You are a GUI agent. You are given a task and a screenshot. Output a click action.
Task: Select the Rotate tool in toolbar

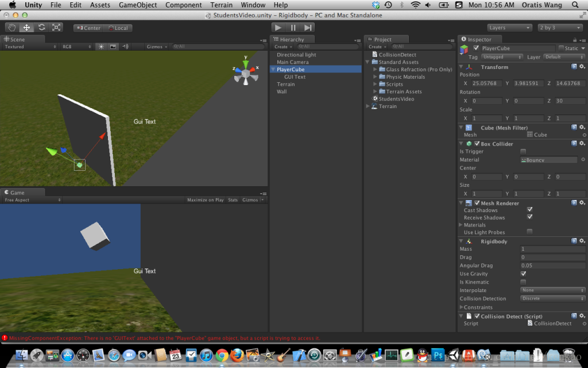(41, 28)
